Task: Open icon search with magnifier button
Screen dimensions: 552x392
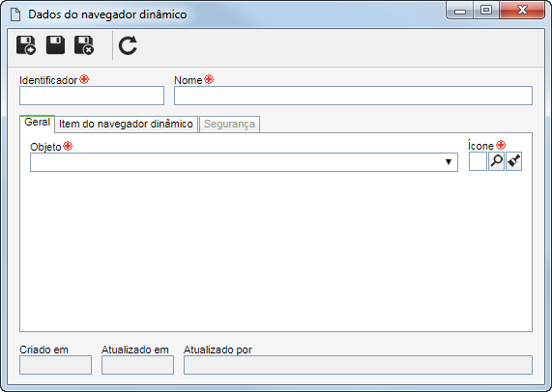Action: click(x=496, y=161)
